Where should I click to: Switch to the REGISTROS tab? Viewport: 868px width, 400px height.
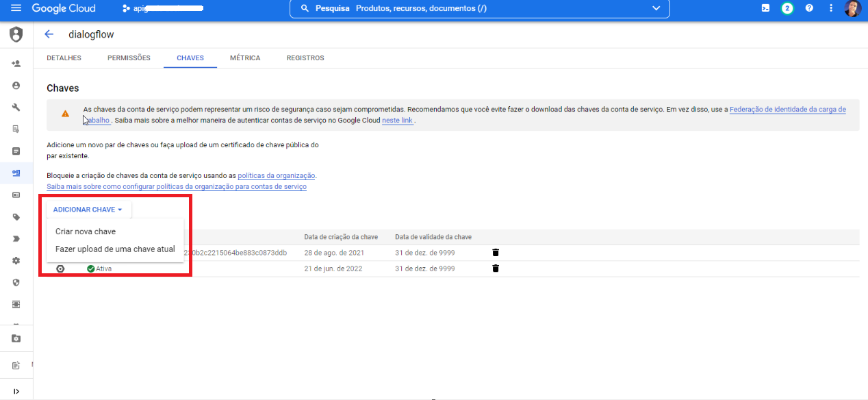305,58
